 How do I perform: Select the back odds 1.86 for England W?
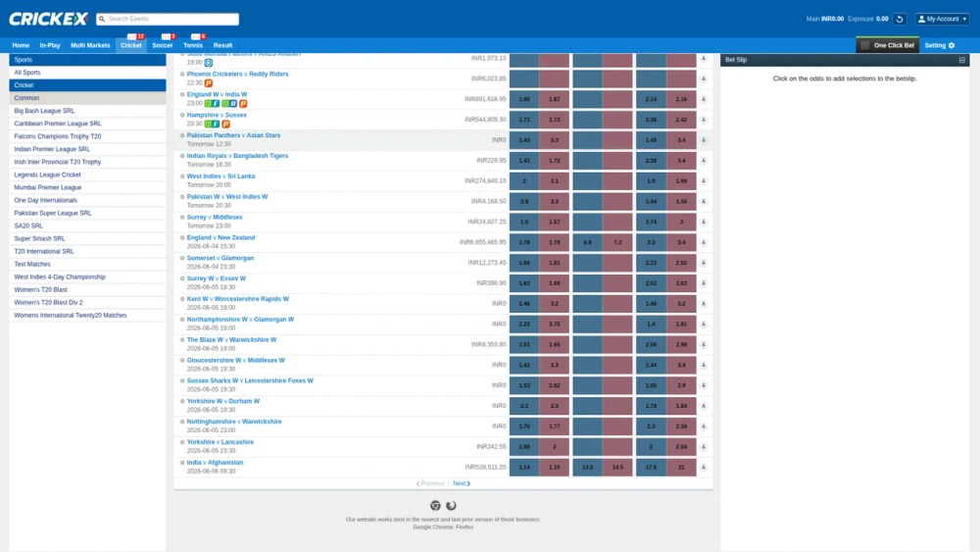point(524,99)
